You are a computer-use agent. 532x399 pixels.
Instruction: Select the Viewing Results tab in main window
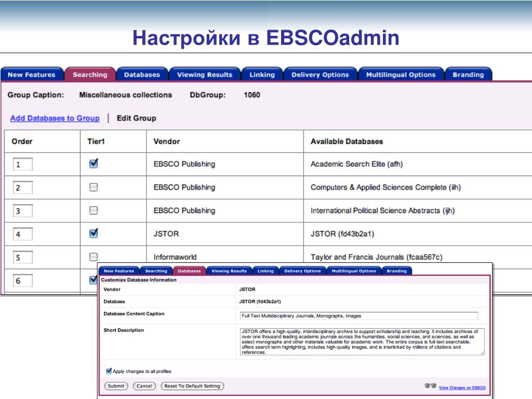point(205,74)
